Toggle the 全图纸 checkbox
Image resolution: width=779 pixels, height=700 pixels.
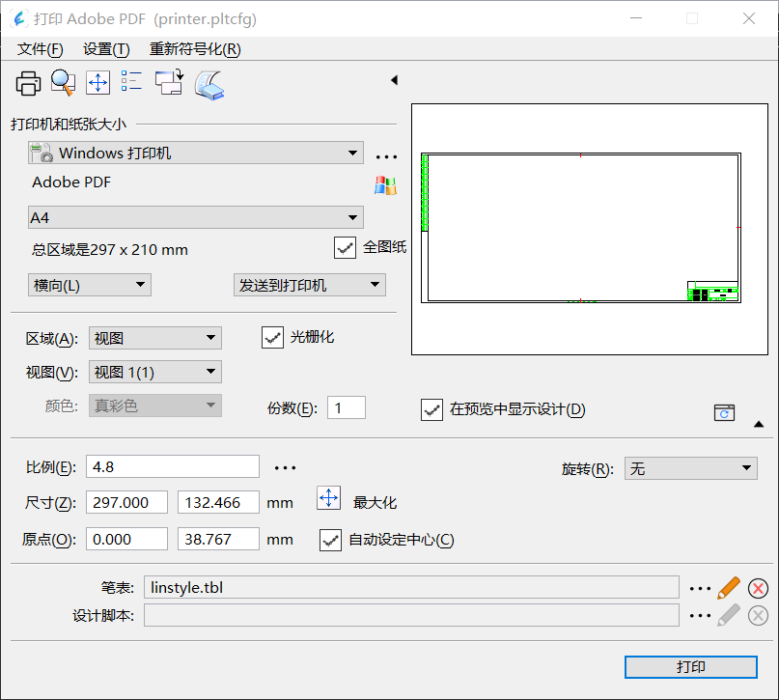345,248
